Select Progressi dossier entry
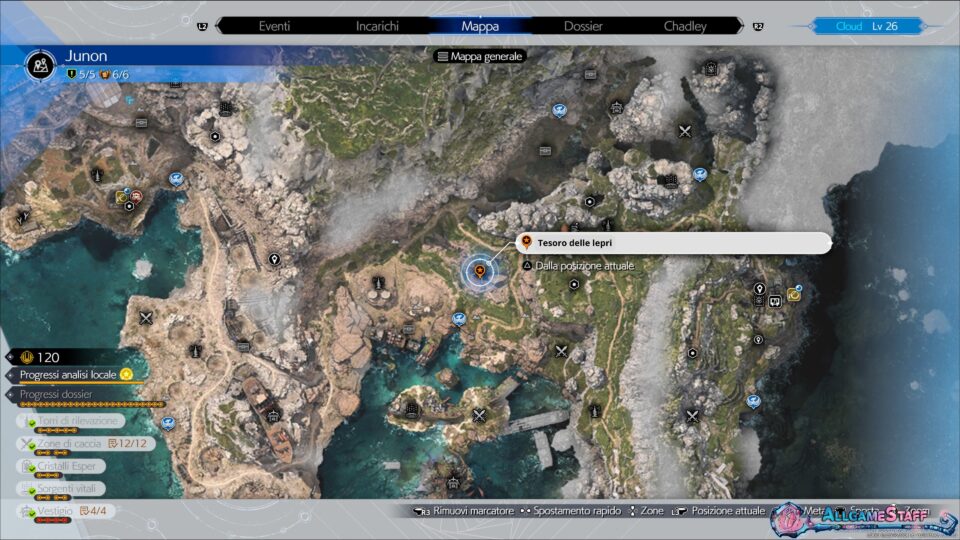The height and width of the screenshot is (540, 960). (56, 394)
